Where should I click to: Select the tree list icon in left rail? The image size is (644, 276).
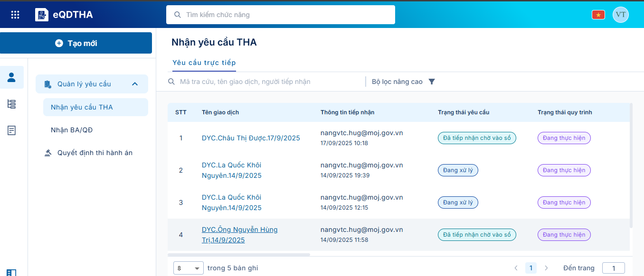12,104
